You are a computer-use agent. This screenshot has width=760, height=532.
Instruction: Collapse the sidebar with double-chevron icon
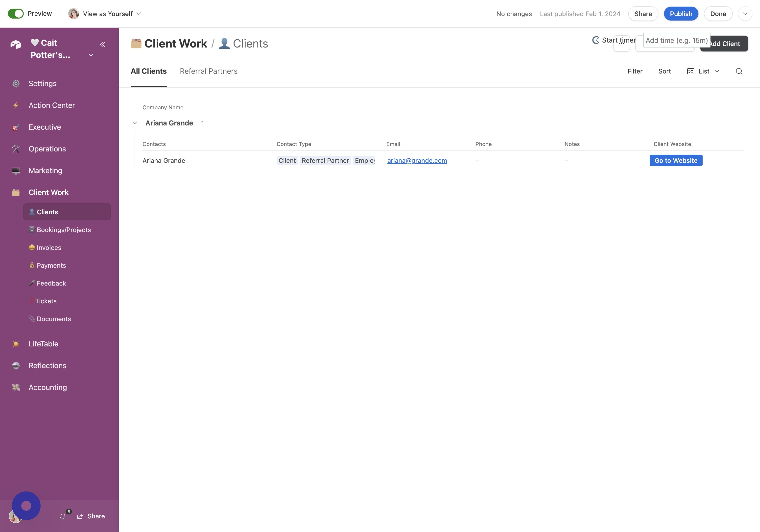pos(103,44)
